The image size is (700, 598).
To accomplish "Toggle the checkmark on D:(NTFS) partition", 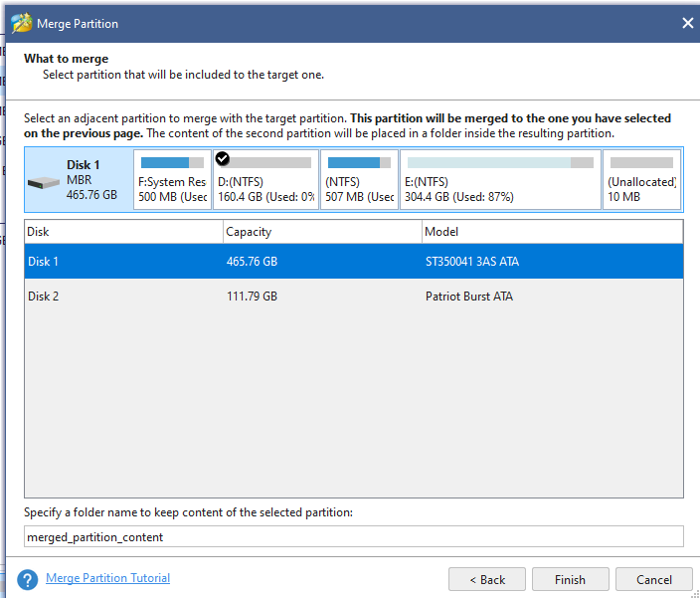I will (223, 159).
